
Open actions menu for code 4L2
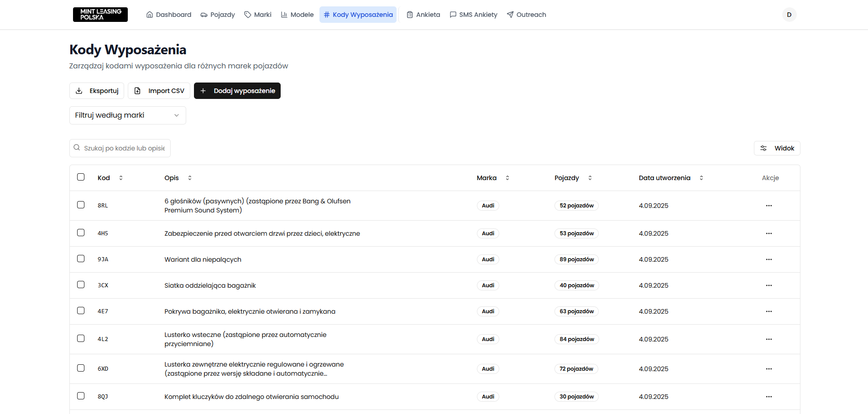click(769, 339)
